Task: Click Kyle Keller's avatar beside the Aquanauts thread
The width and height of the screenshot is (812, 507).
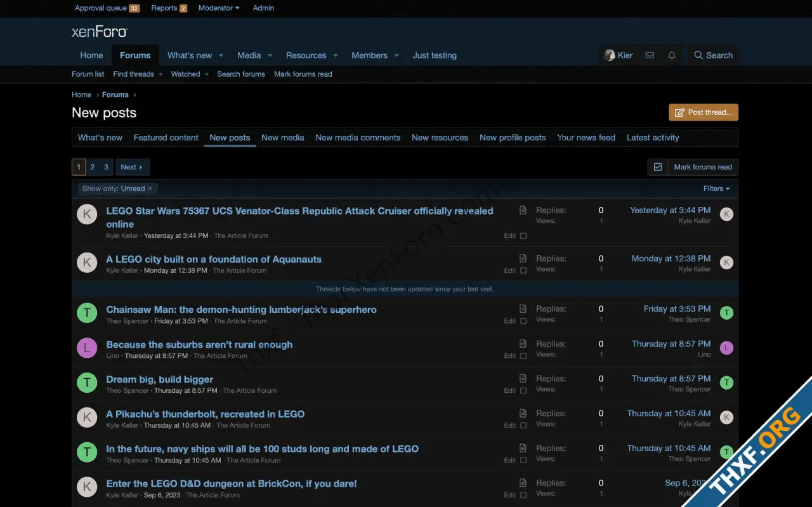Action: point(87,262)
